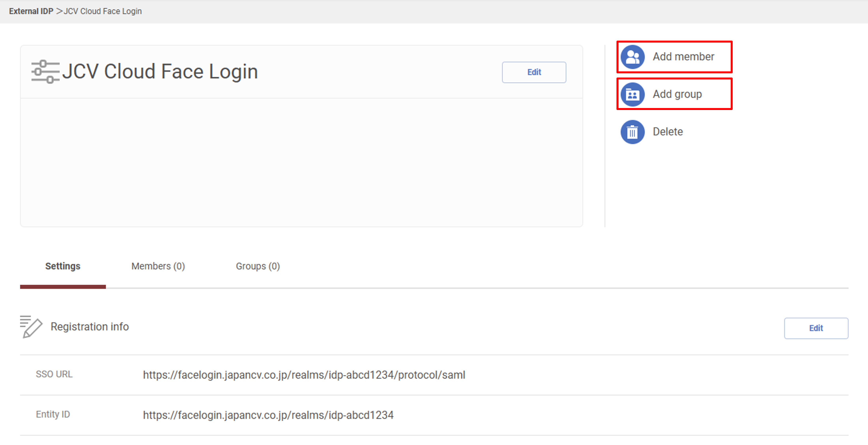
Task: Select the Add group label
Action: pyautogui.click(x=677, y=94)
